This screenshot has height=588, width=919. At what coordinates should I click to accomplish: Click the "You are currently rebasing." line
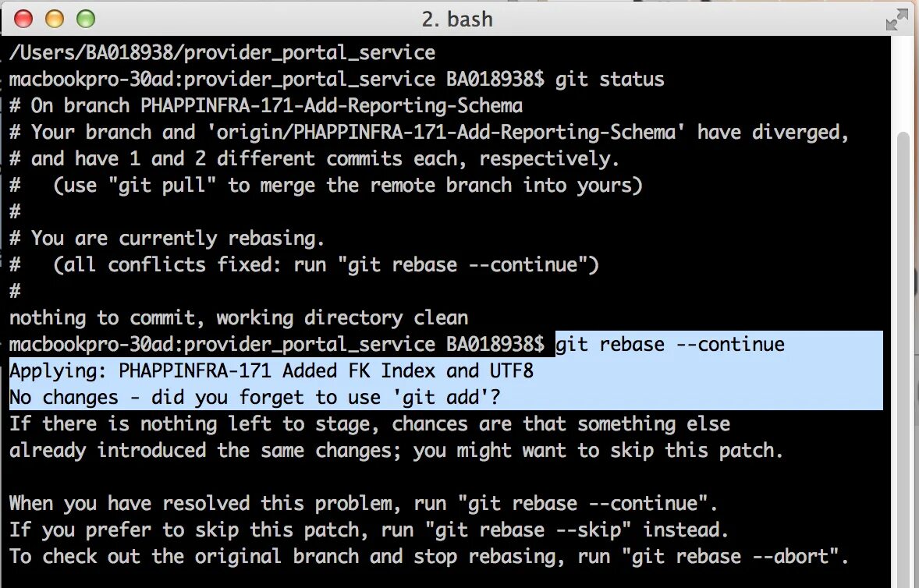coord(178,238)
